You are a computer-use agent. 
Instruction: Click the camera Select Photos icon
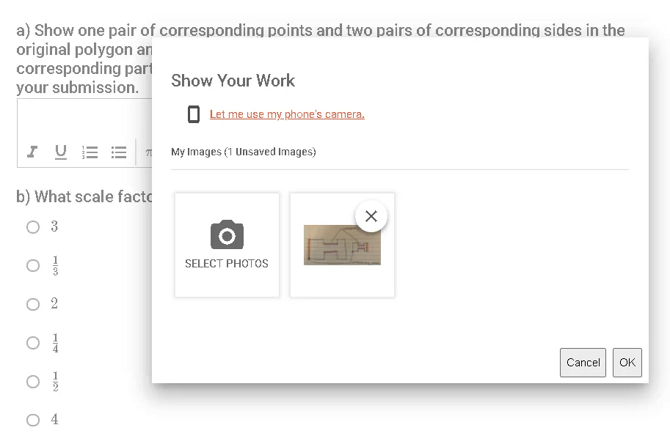(227, 234)
